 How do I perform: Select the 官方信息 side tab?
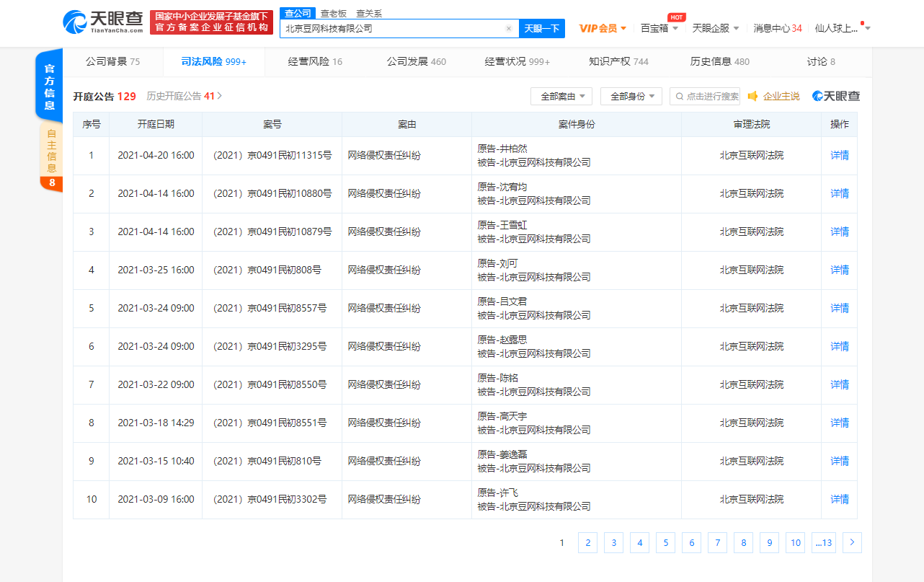pos(50,86)
